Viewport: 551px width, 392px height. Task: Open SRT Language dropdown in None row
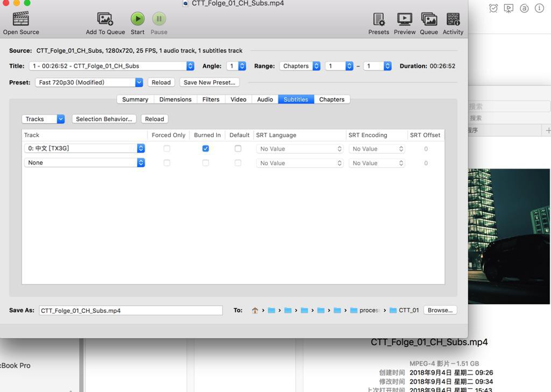coord(299,163)
